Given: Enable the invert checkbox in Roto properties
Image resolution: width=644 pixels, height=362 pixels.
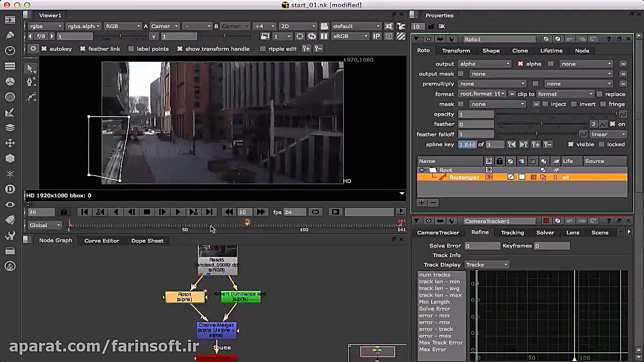Looking at the screenshot, I should 574,104.
